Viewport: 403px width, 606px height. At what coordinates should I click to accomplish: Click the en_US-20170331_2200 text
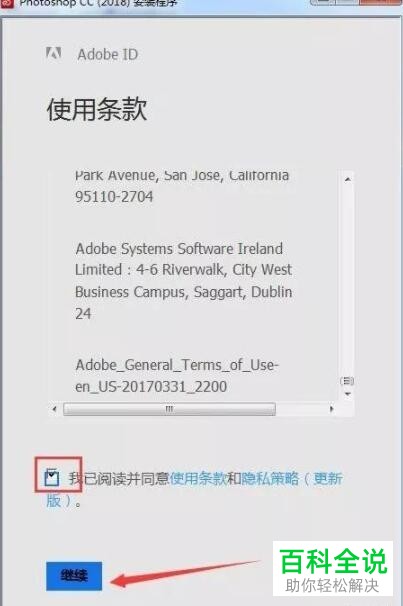(151, 386)
